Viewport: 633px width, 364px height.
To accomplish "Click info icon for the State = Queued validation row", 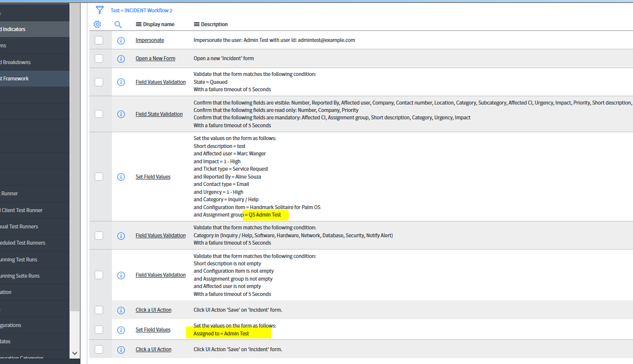I will point(121,82).
